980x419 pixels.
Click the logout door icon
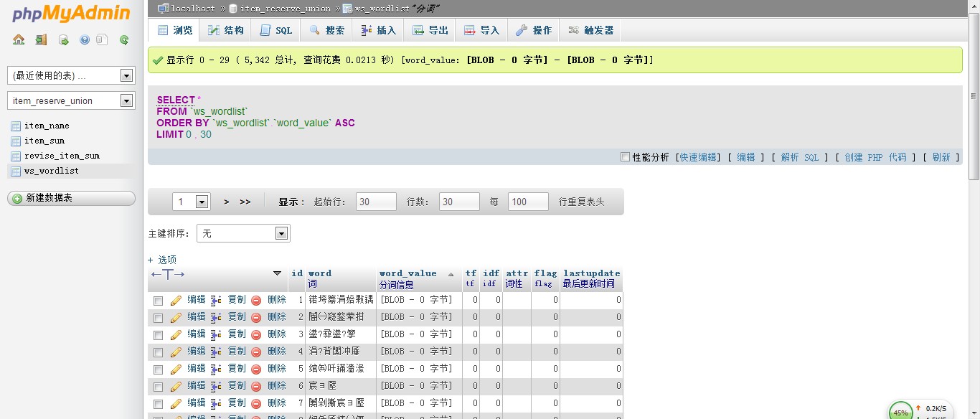pyautogui.click(x=41, y=40)
